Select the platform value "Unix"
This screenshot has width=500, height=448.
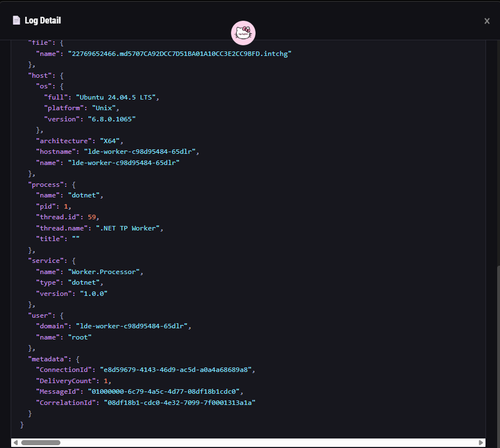[x=104, y=108]
